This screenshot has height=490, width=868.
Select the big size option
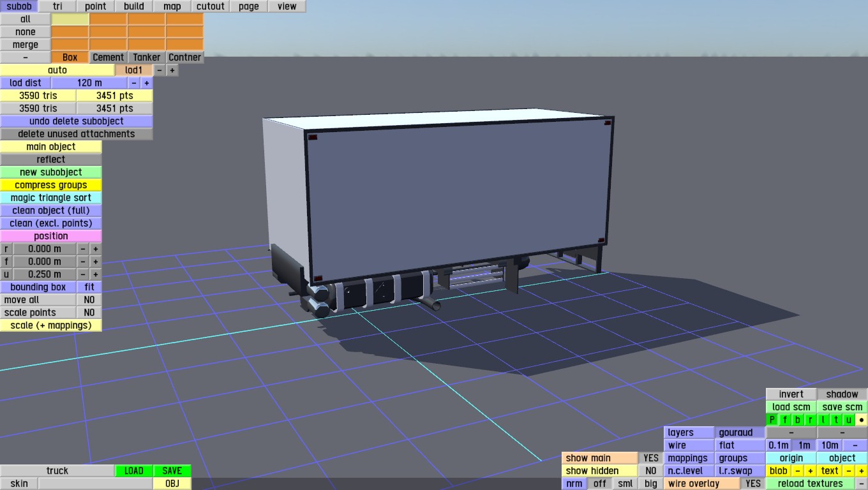click(x=651, y=484)
